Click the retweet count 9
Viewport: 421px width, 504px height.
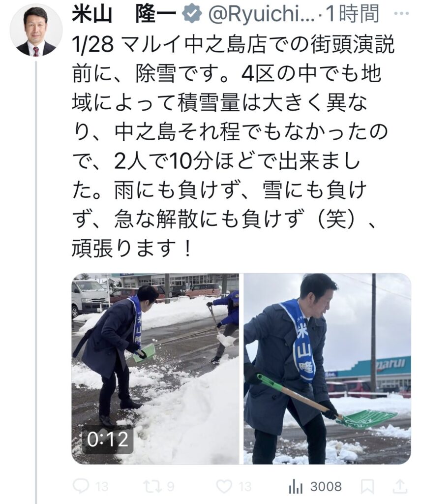pyautogui.click(x=171, y=487)
